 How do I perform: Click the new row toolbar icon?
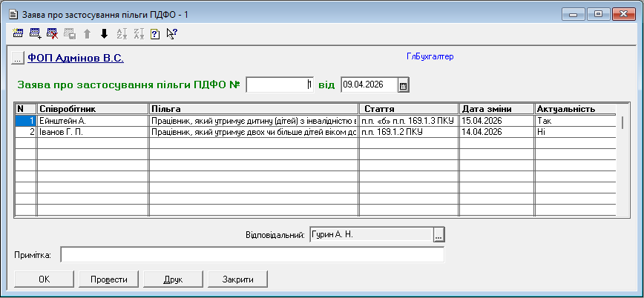(19, 33)
